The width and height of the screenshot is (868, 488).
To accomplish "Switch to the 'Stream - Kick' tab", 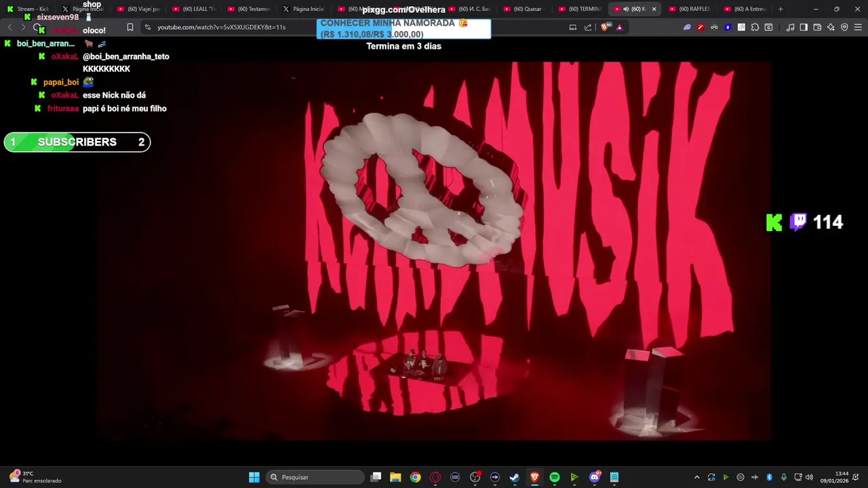I will coord(28,9).
